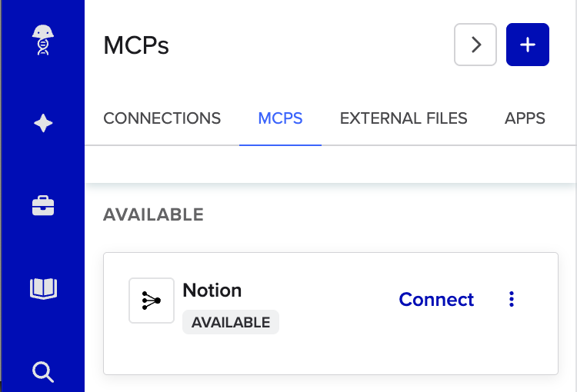577x392 pixels.
Task: Click the AVAILABLE section heading
Action: 153,214
